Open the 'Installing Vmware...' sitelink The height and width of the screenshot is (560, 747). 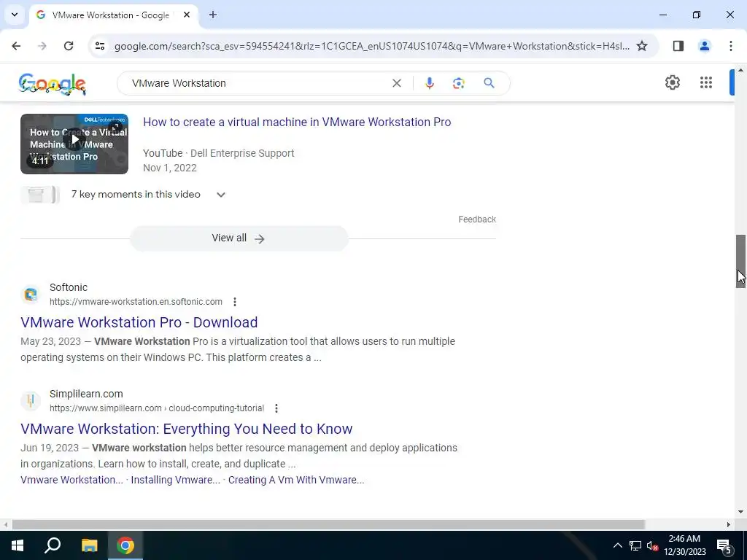175,480
